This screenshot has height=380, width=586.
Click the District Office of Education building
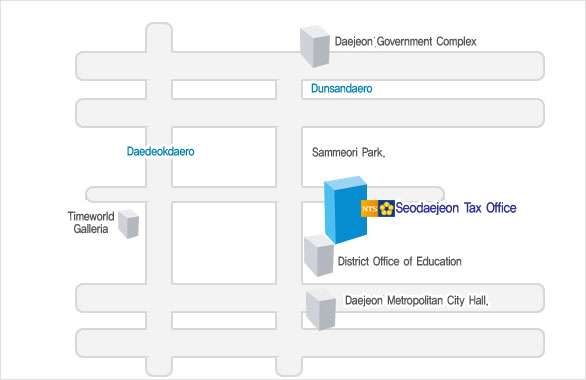pos(319,256)
